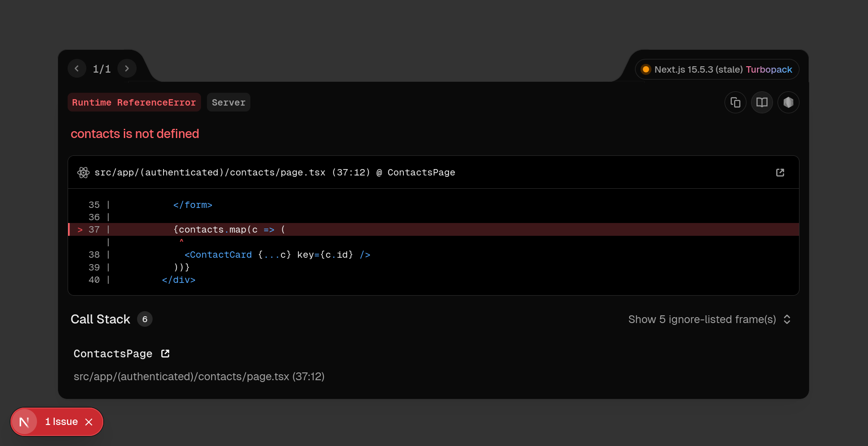This screenshot has width=868, height=446.
Task: Select the Server environment label
Action: click(x=228, y=102)
